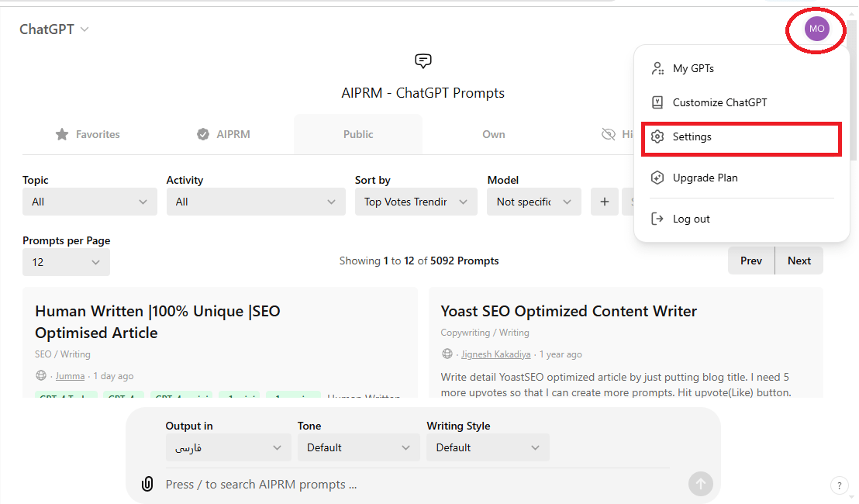Click the Settings gear icon
The width and height of the screenshot is (859, 504).
(657, 136)
